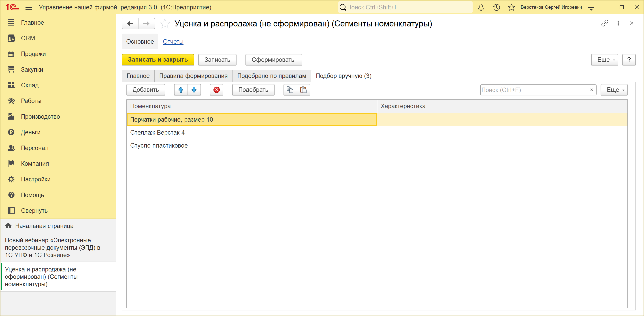
Task: Navigate forward with the right arrow
Action: click(x=147, y=24)
